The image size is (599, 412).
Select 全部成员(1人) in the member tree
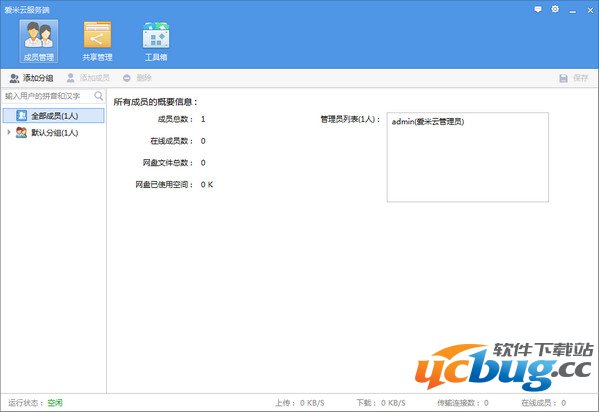pyautogui.click(x=53, y=116)
